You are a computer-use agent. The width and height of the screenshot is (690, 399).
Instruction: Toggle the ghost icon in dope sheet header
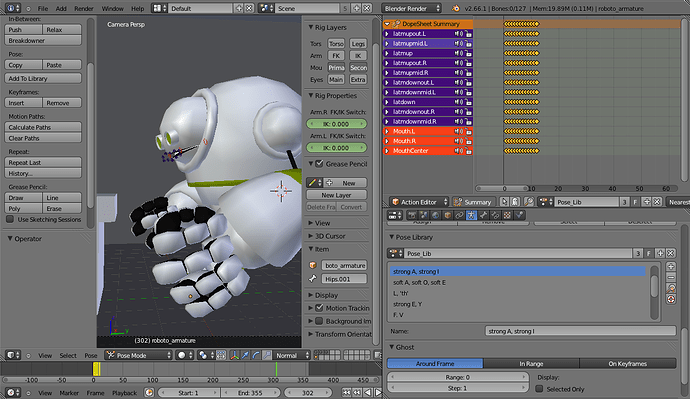515,202
